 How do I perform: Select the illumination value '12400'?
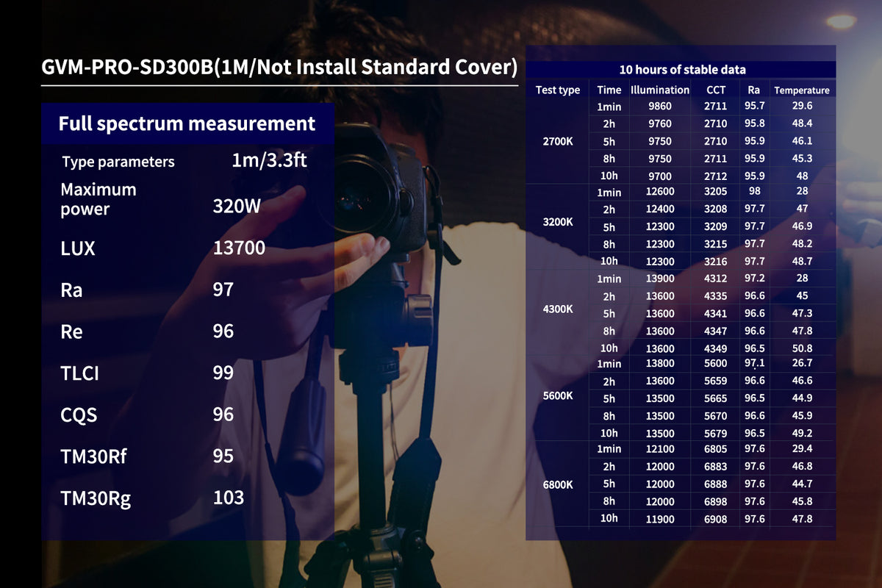tap(660, 209)
